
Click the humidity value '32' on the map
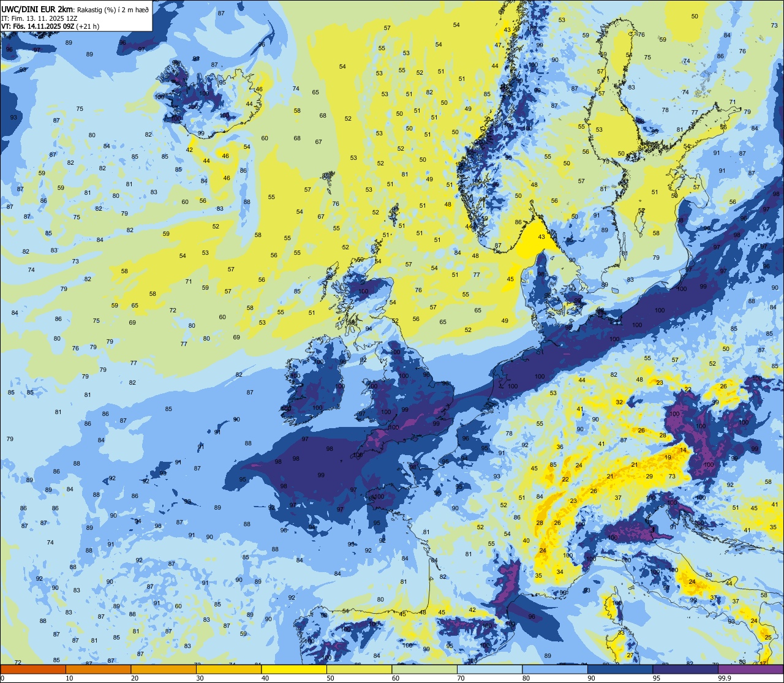pos(619,402)
